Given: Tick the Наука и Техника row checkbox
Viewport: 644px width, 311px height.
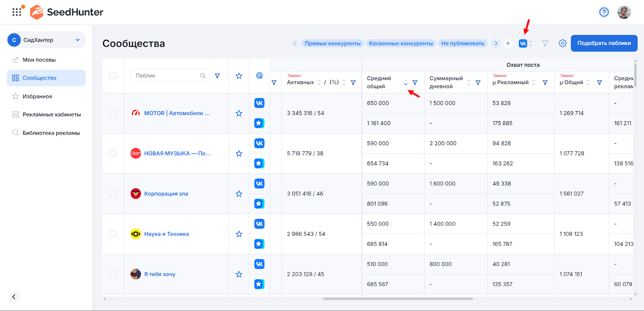Looking at the screenshot, I should (113, 234).
